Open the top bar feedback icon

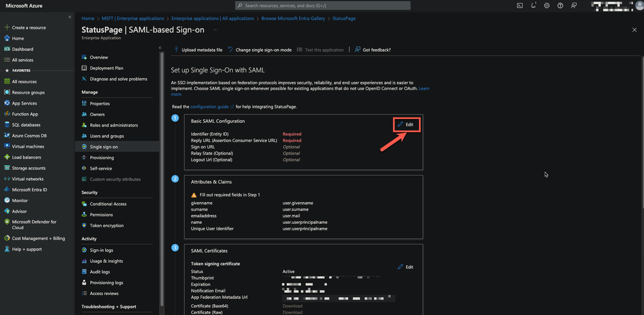(x=574, y=5)
